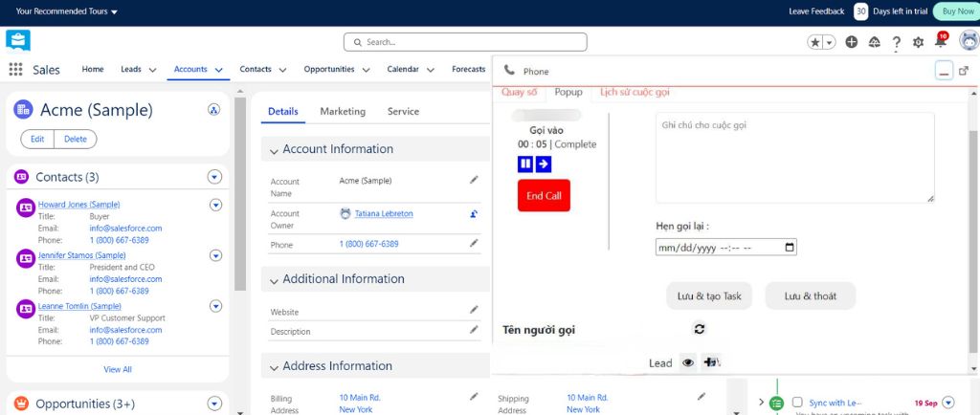Click the Edit account button

[x=37, y=140]
